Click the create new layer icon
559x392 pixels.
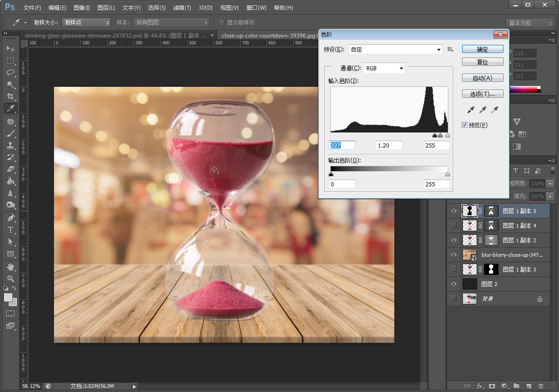click(528, 386)
